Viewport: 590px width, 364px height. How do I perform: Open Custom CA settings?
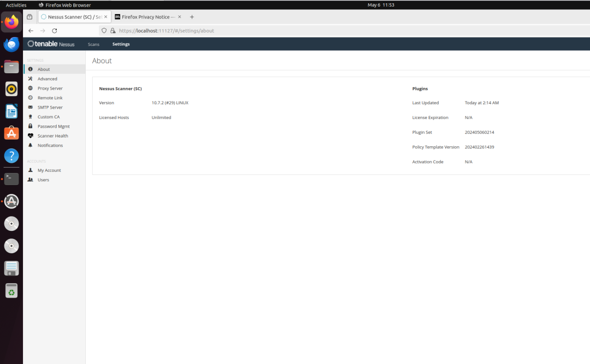click(x=54, y=117)
